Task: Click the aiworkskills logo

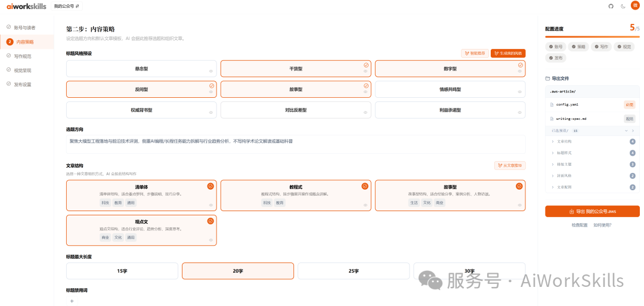Action: pyautogui.click(x=26, y=6)
